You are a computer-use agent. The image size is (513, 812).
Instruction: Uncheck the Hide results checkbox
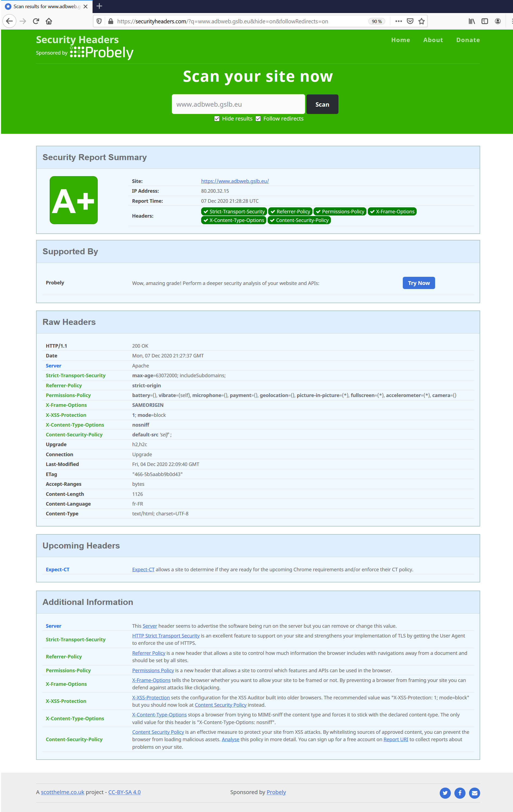pyautogui.click(x=217, y=119)
